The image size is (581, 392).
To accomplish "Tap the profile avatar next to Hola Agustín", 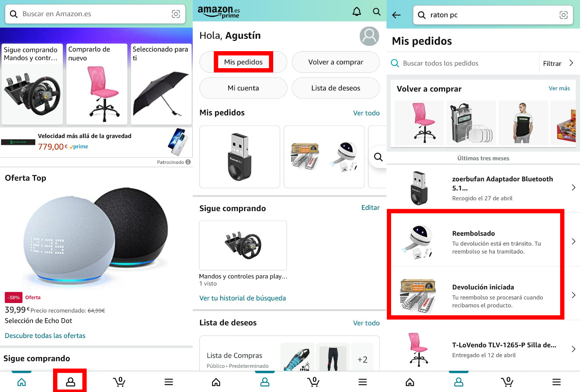I will tap(369, 36).
